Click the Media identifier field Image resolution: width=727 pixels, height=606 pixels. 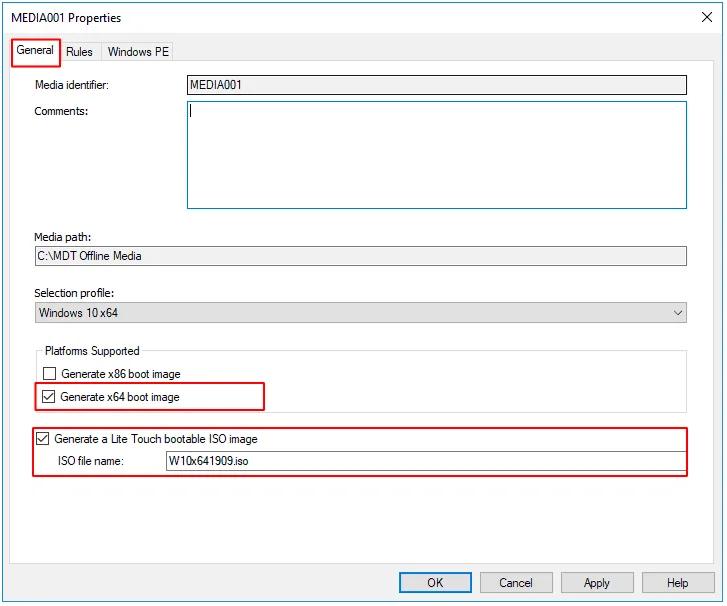[436, 85]
